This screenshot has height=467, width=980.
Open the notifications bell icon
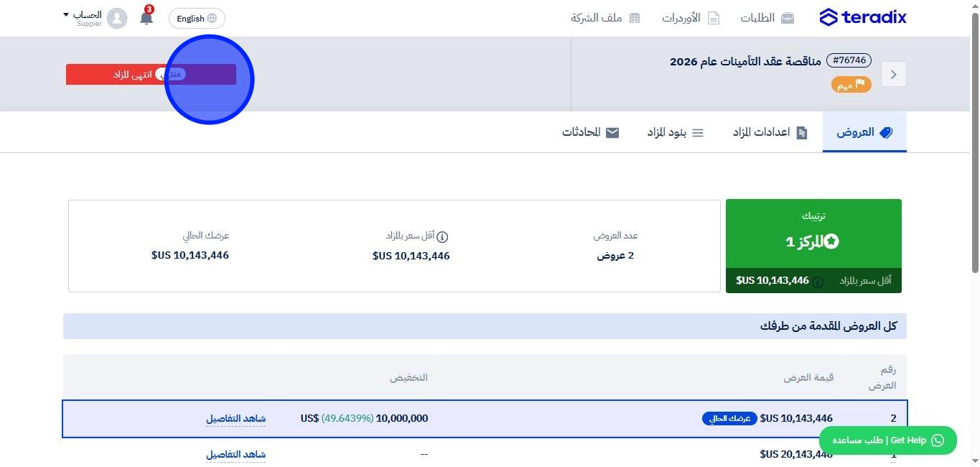[146, 17]
